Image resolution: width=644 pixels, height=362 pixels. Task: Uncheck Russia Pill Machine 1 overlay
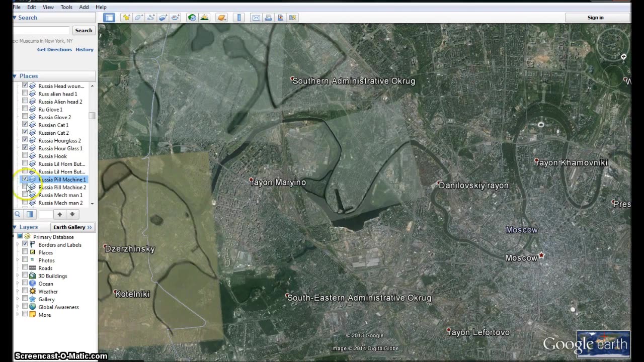[x=25, y=179]
